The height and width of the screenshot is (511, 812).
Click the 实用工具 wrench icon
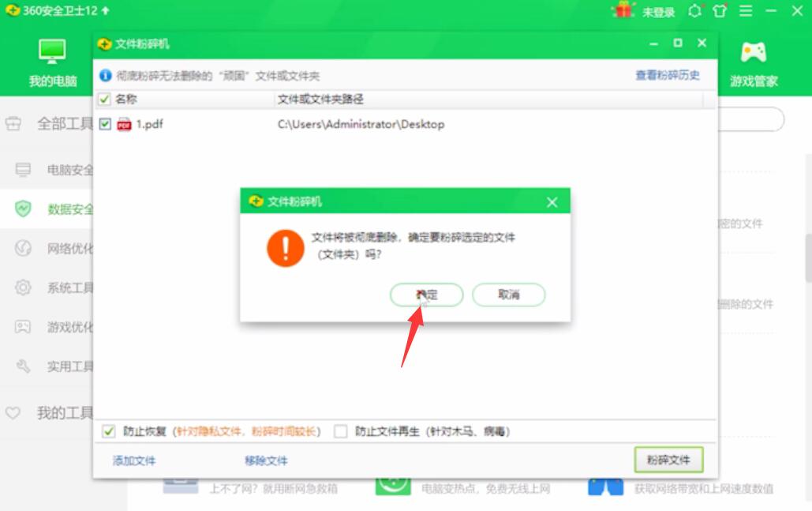coord(23,366)
